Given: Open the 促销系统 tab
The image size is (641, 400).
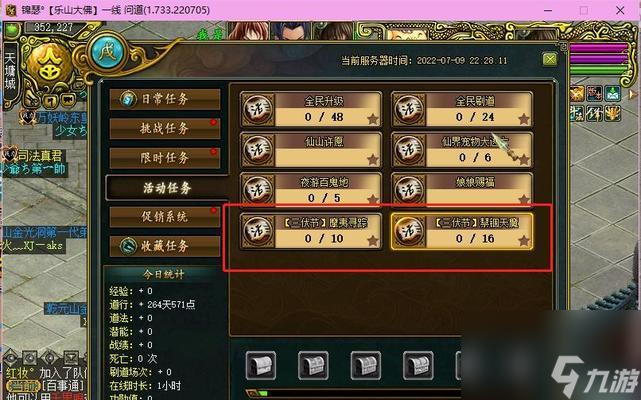Looking at the screenshot, I should point(165,216).
